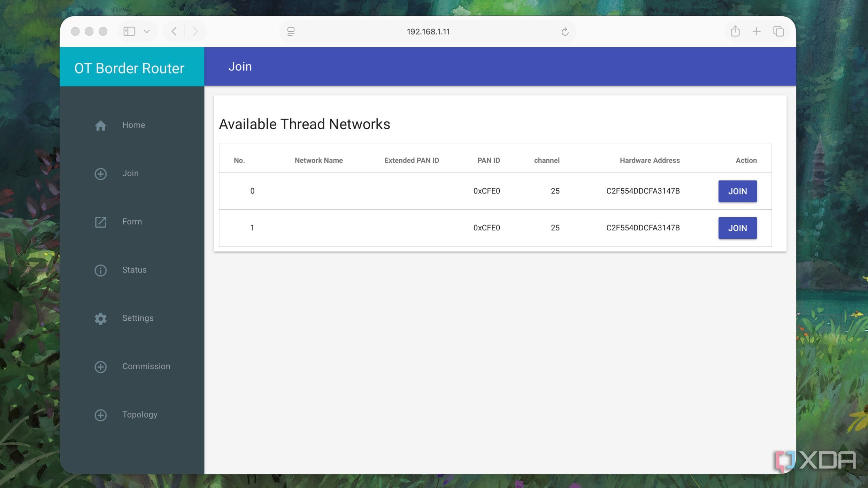868x488 pixels.
Task: Click the Join plus-circle icon in sidebar
Action: click(x=100, y=174)
